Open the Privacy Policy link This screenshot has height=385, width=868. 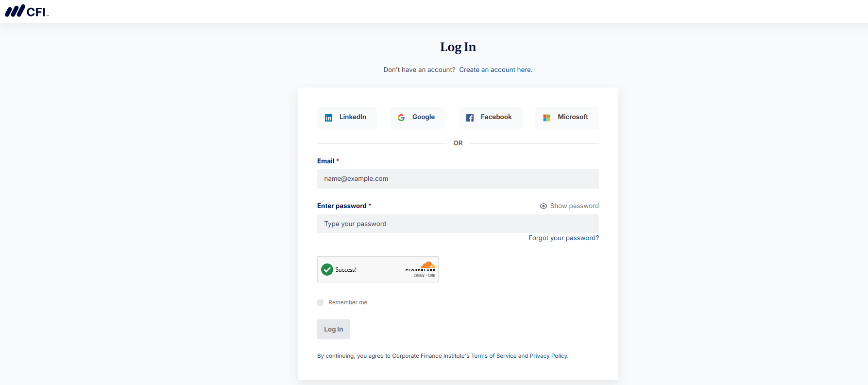[x=548, y=356]
